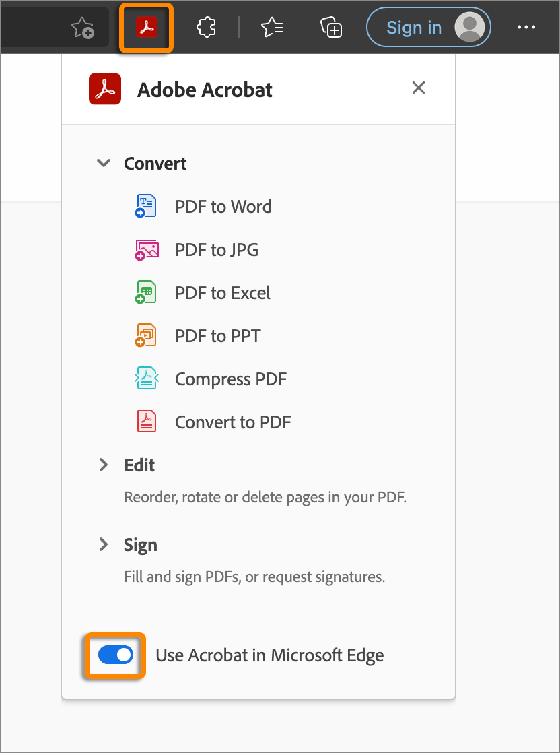This screenshot has width=560, height=753.
Task: Click the Extensions puzzle icon
Action: [205, 27]
